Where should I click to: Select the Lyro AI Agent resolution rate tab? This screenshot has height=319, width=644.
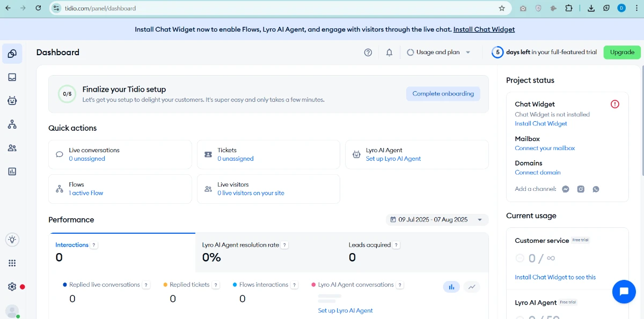click(268, 253)
